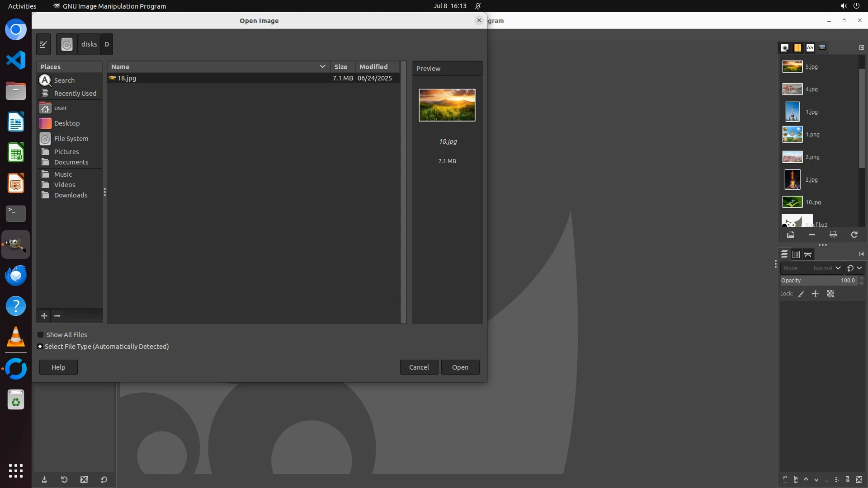Image resolution: width=868 pixels, height=488 pixels.
Task: Click the Paths tab icon
Action: (808, 254)
